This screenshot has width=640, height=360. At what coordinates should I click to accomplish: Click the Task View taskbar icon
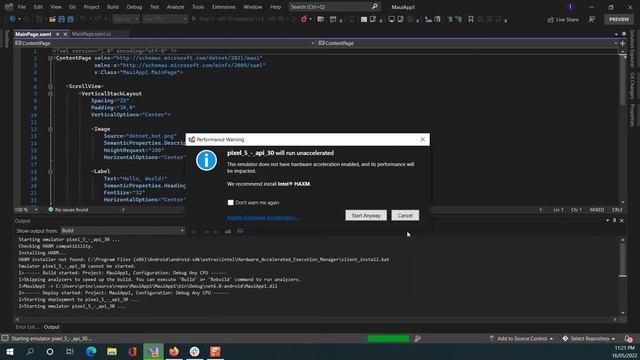pyautogui.click(x=70, y=351)
